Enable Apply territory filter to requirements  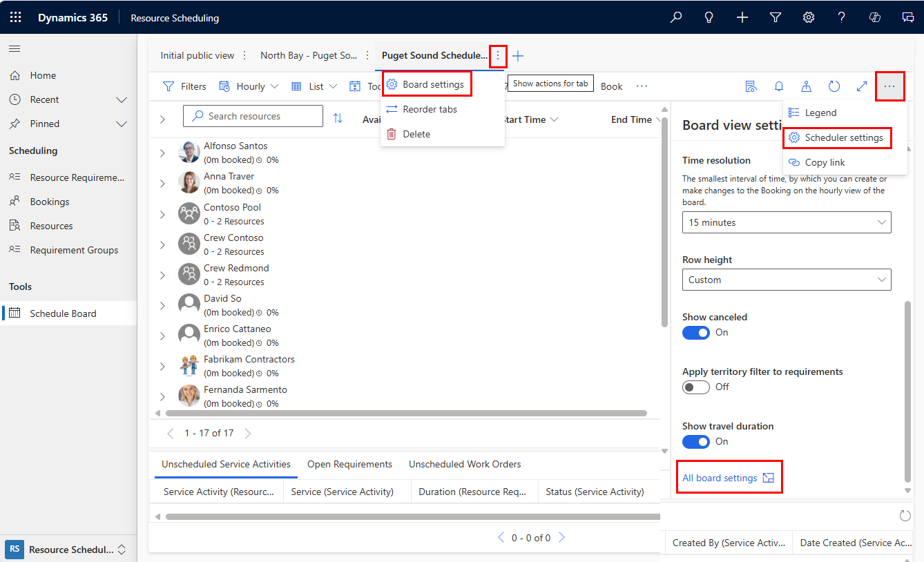point(695,387)
